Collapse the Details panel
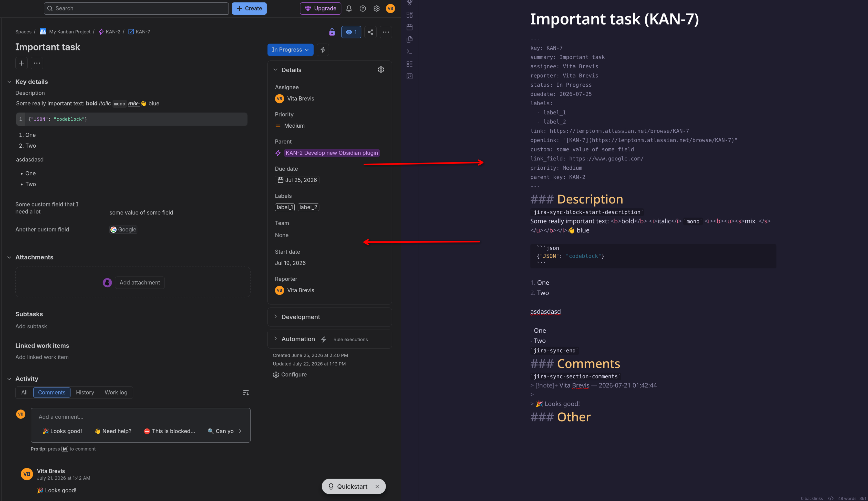 point(275,69)
